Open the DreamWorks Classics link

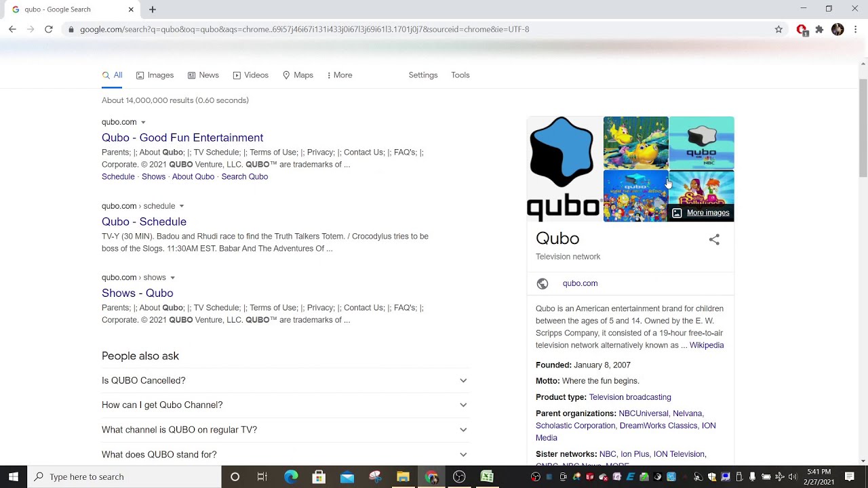[658, 426]
